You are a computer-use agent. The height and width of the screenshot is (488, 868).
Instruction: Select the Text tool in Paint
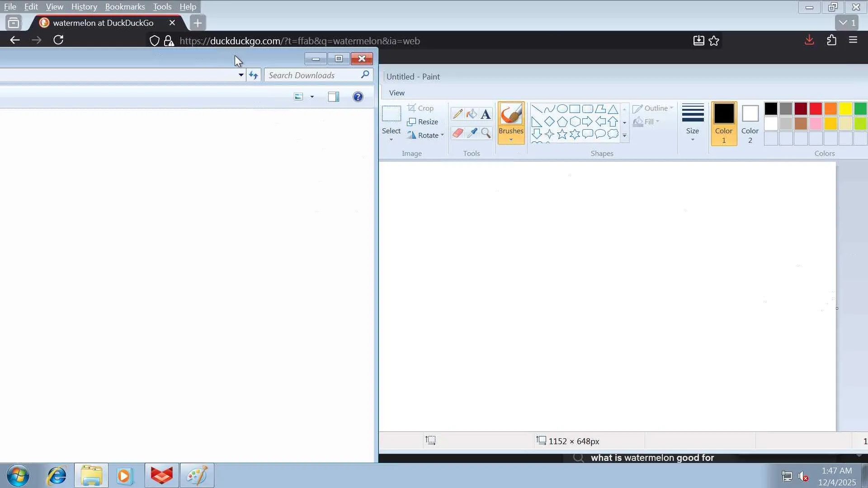point(486,114)
